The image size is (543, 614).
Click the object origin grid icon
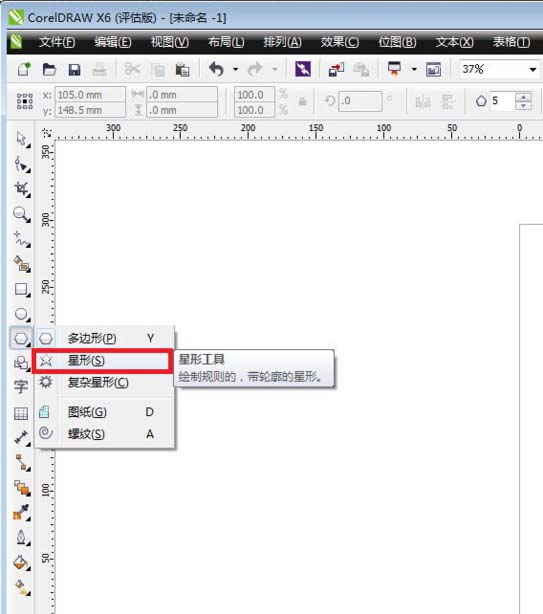[25, 101]
